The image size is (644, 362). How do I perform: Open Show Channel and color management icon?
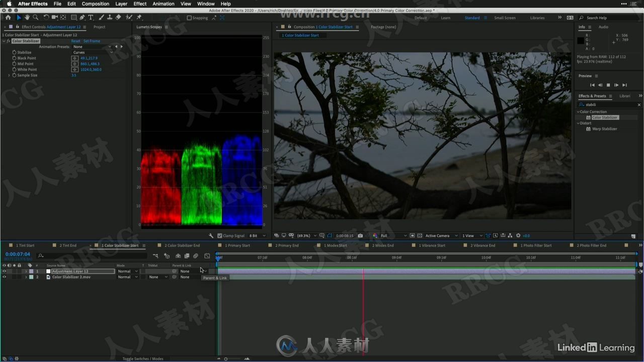click(375, 236)
